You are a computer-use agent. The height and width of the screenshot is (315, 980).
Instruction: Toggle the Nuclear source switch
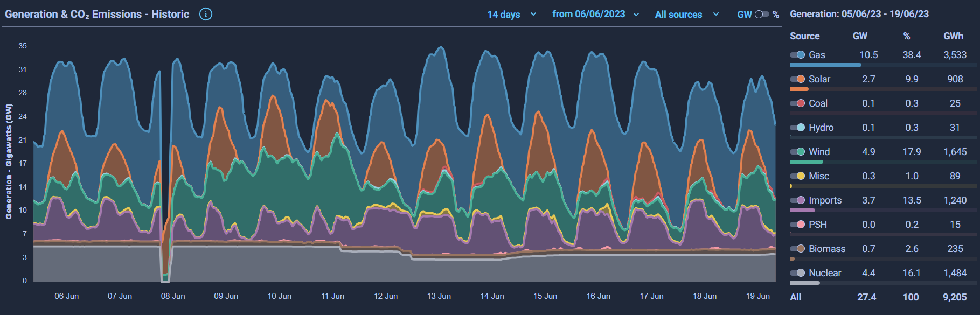pos(797,273)
